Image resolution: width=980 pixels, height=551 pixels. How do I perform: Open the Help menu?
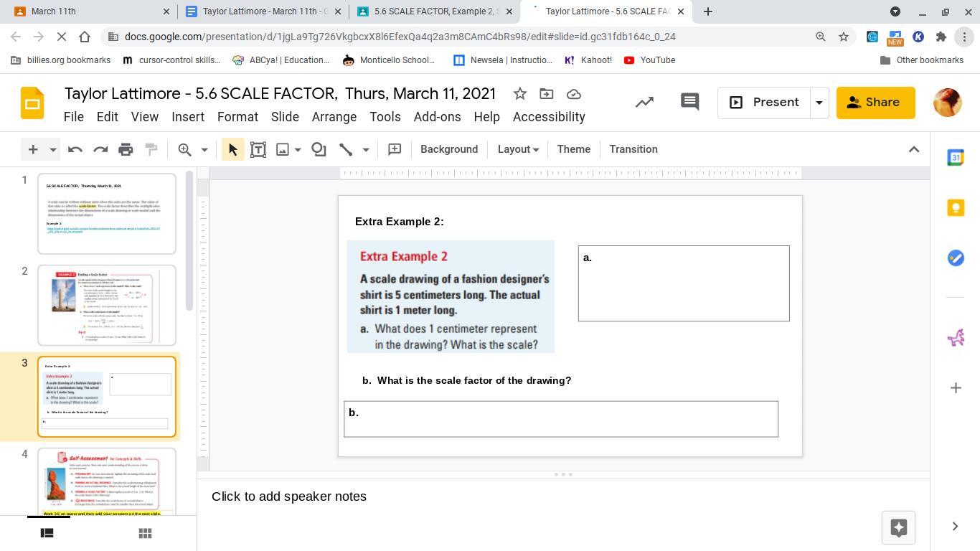(x=486, y=117)
